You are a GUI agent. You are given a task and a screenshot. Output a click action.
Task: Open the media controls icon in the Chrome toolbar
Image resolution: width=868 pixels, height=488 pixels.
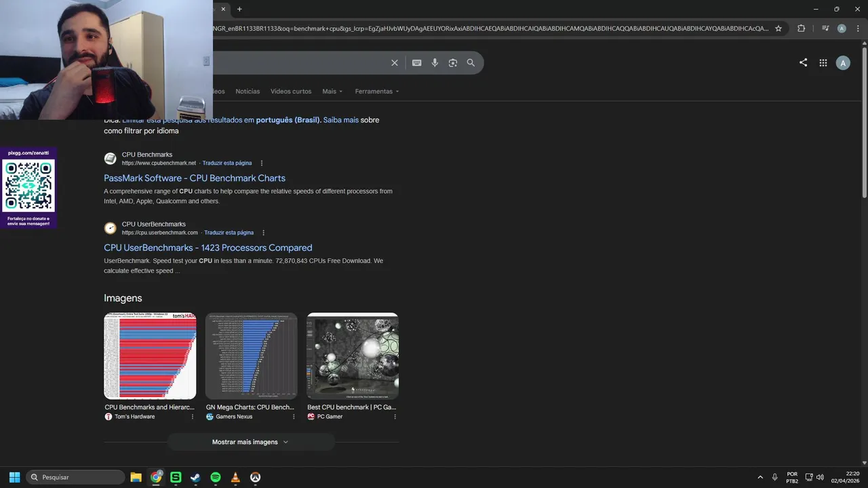tap(825, 28)
